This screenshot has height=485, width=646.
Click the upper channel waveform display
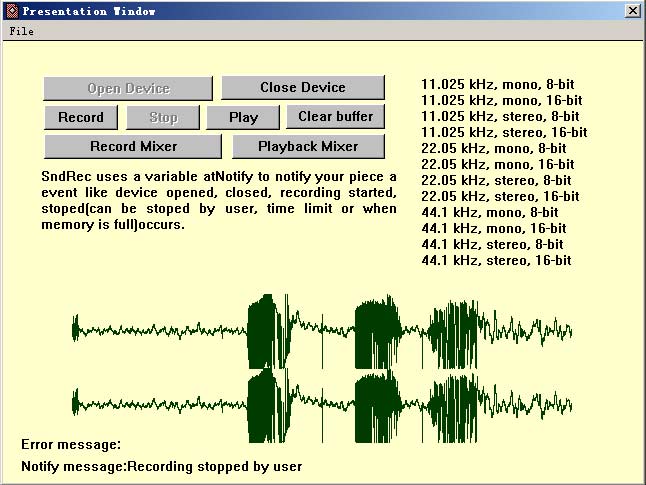click(322, 331)
